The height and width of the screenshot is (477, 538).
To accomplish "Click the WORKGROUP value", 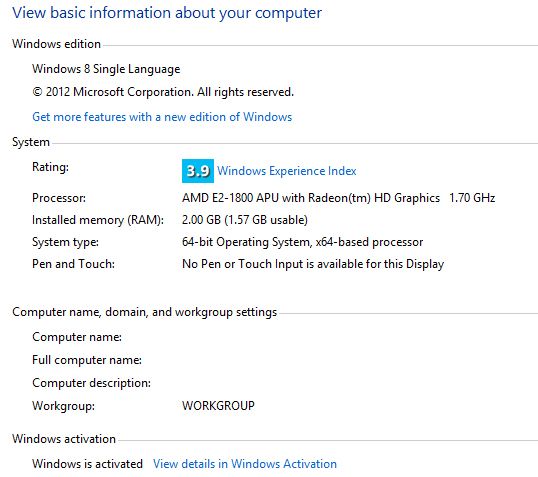I will click(x=218, y=406).
